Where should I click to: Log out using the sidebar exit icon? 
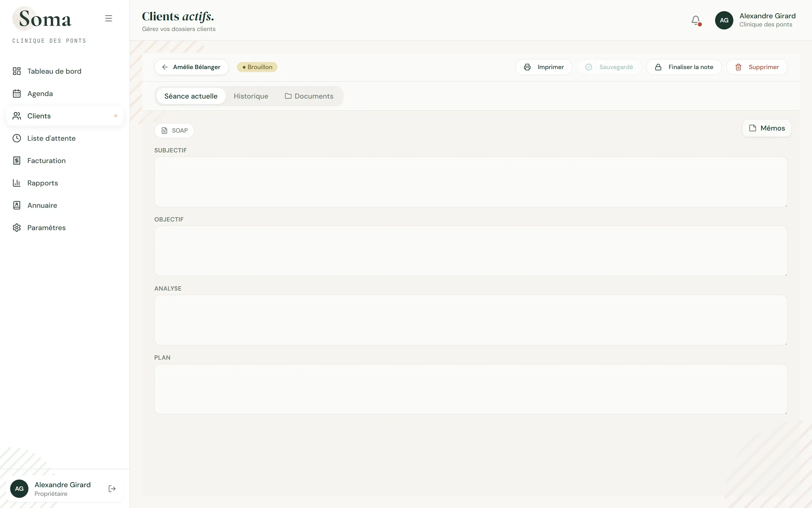point(112,489)
